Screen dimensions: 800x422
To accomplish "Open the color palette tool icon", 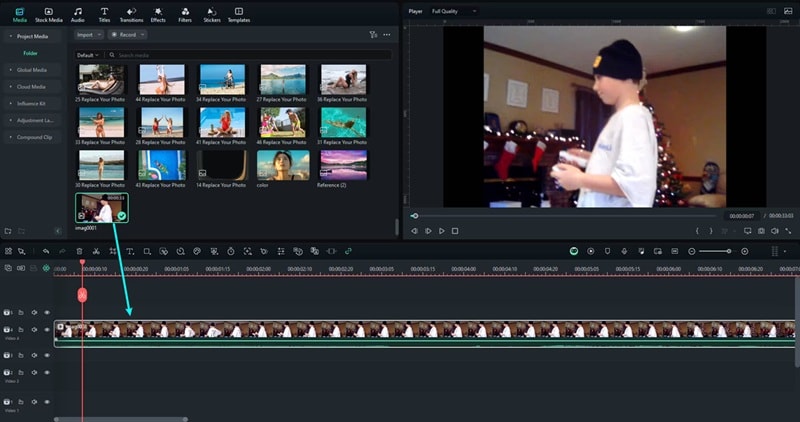I will tap(197, 251).
